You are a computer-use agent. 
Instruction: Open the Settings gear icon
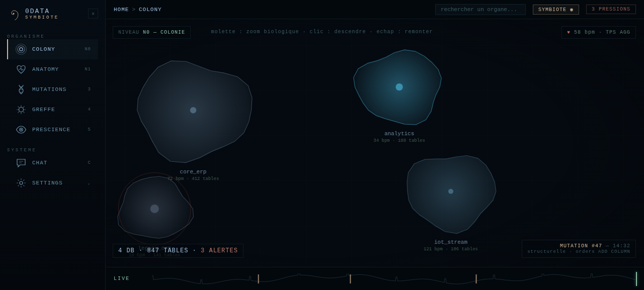[x=21, y=183]
